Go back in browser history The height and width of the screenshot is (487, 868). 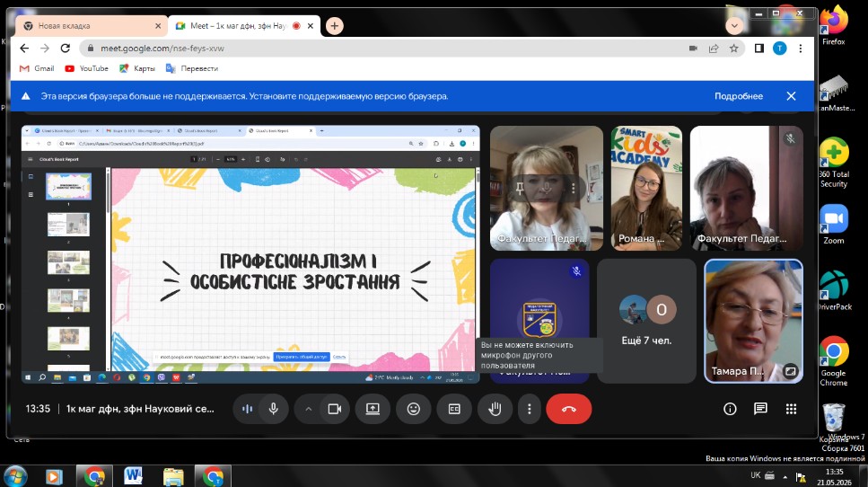click(24, 49)
